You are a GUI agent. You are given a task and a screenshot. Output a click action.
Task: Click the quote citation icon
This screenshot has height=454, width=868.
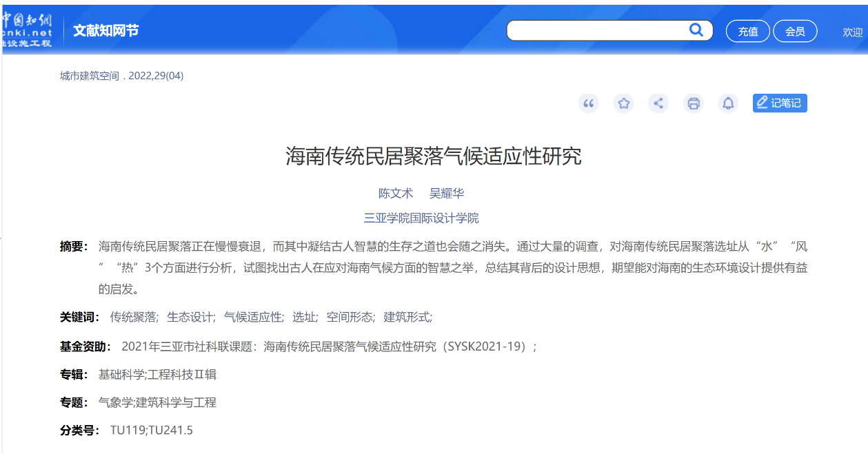(588, 103)
